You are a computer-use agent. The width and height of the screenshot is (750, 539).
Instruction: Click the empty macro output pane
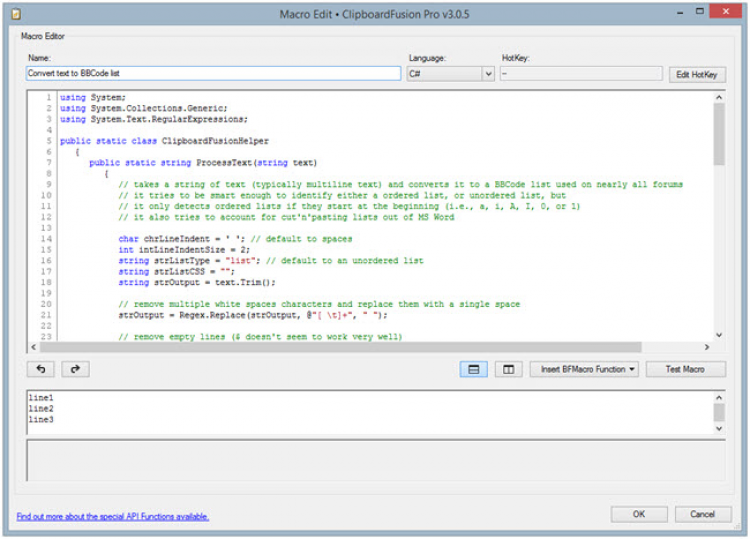pyautogui.click(x=376, y=460)
